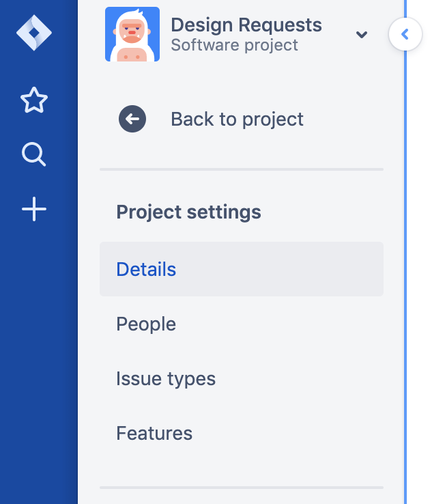Viewport: 445px width, 504px height.
Task: Click the Project settings heading
Action: coord(188,212)
